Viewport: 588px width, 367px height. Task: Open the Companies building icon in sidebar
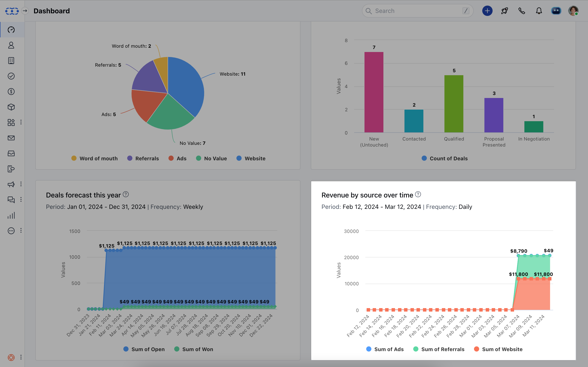point(11,61)
